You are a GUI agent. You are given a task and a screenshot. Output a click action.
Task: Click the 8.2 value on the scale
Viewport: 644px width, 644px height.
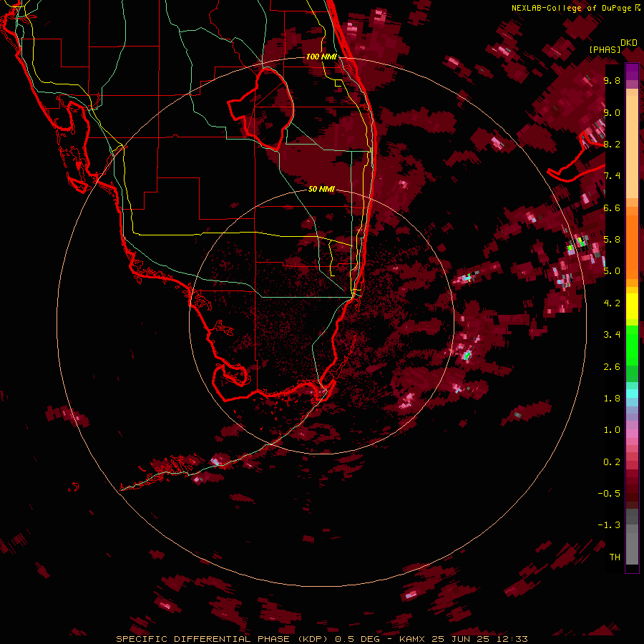(x=612, y=144)
